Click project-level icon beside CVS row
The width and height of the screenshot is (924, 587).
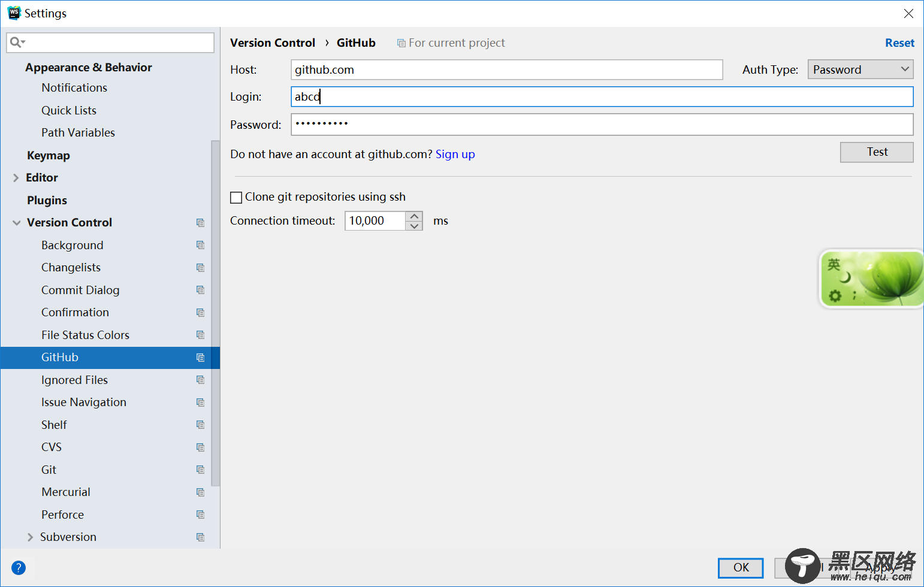tap(201, 447)
